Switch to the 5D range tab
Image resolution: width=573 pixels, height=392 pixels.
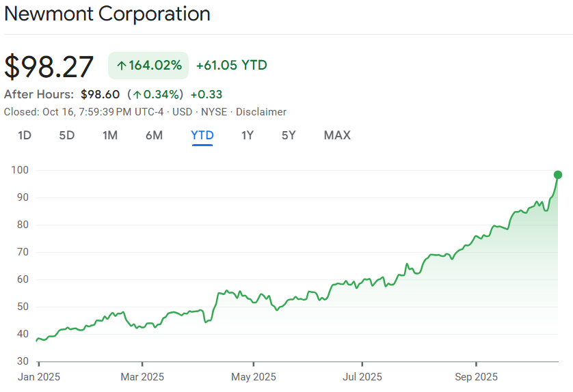point(66,135)
